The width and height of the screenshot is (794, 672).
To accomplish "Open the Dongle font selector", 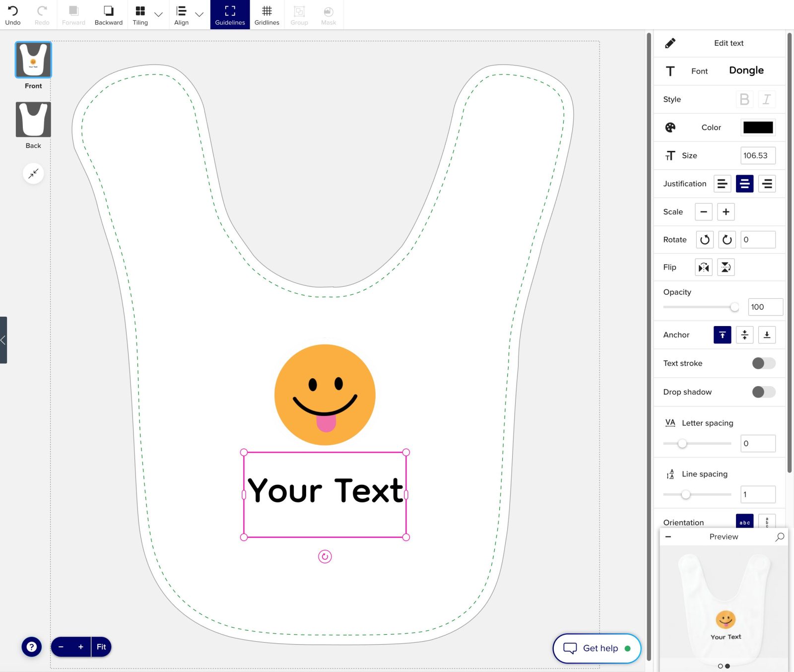I will pyautogui.click(x=746, y=70).
